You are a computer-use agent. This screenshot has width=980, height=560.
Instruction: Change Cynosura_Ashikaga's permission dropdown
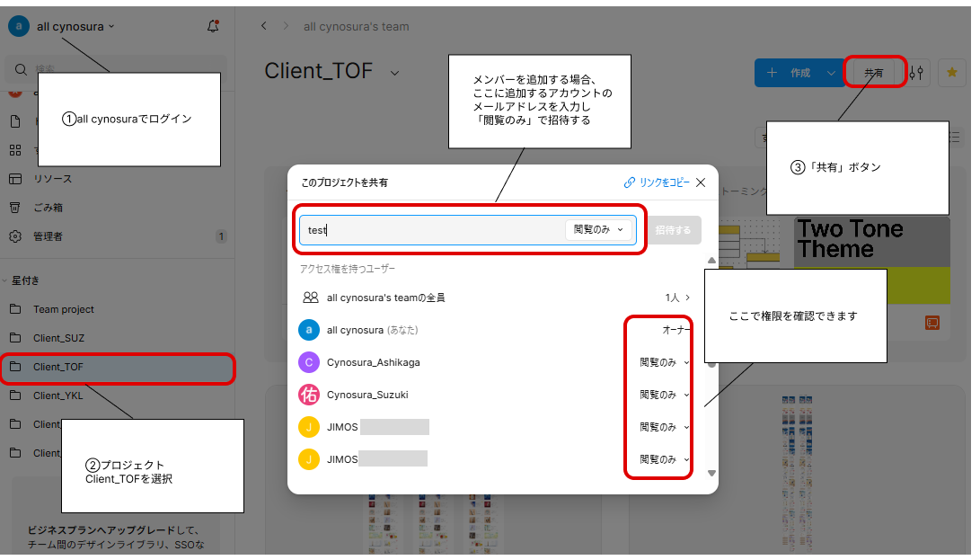[x=664, y=362]
